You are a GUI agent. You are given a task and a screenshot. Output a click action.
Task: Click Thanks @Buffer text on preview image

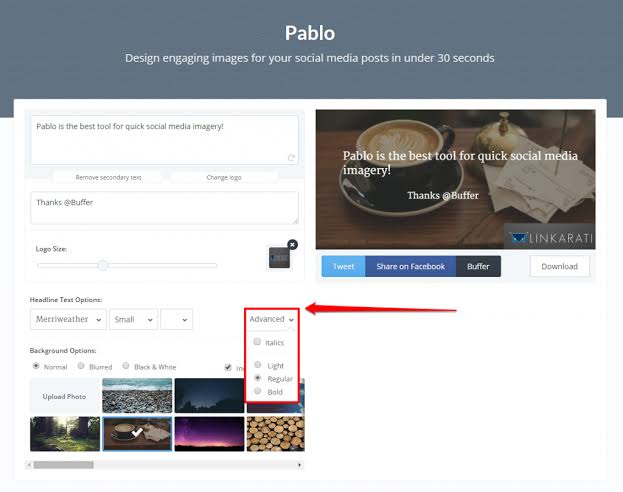click(x=443, y=196)
